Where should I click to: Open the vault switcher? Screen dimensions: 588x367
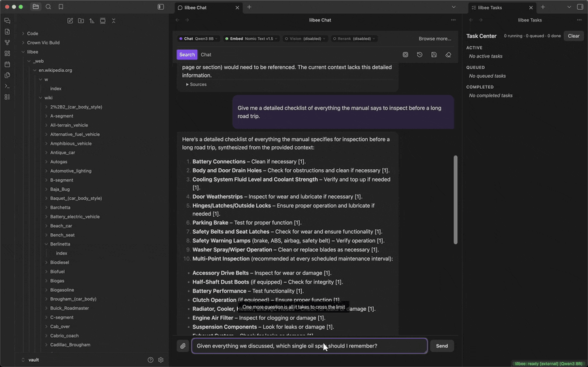[30, 360]
